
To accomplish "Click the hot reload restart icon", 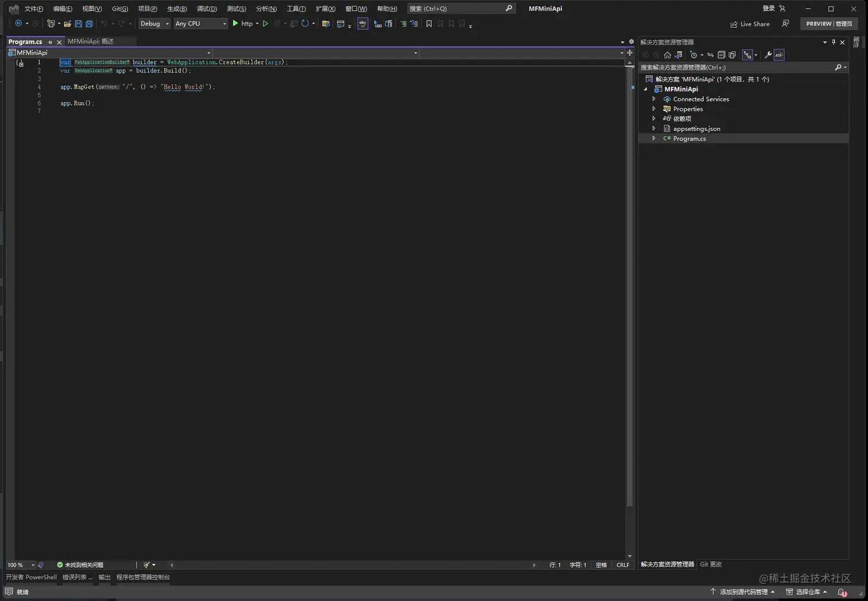I will (x=305, y=24).
